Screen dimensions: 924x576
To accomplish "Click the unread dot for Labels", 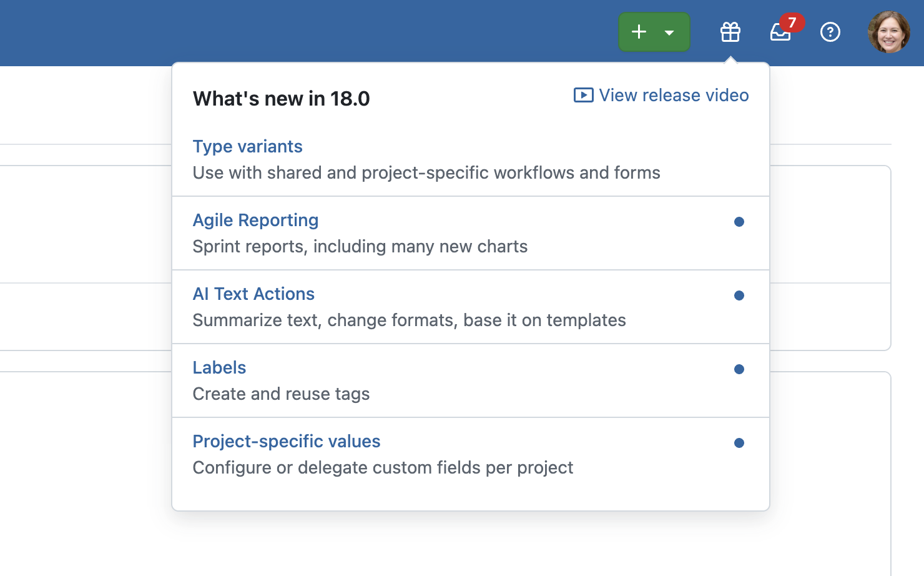I will 739,369.
